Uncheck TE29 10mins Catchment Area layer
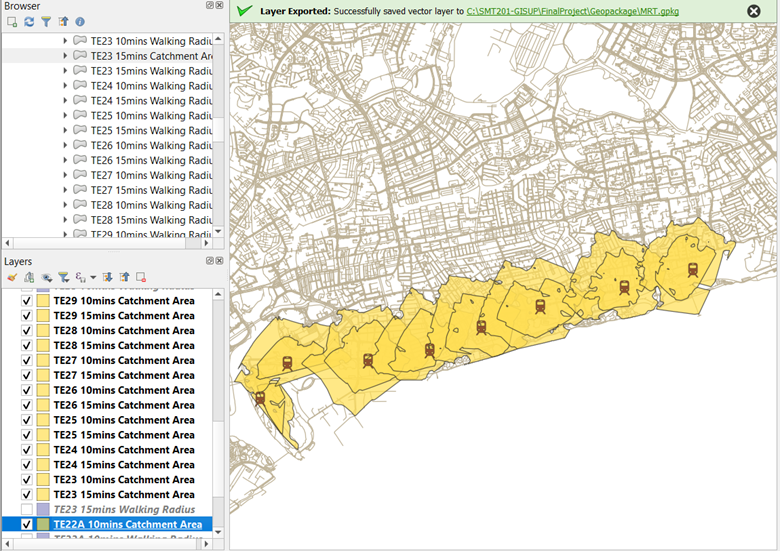Viewport: 780px width, 551px height. tap(27, 300)
